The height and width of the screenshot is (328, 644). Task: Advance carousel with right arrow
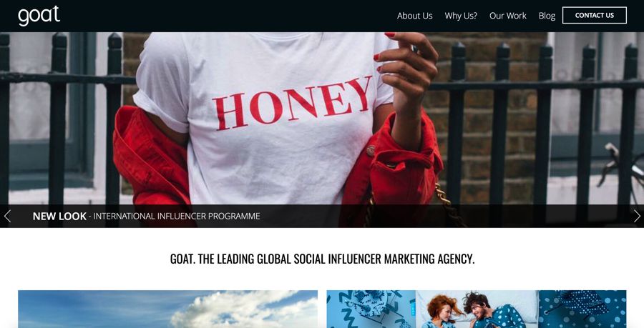[637, 216]
